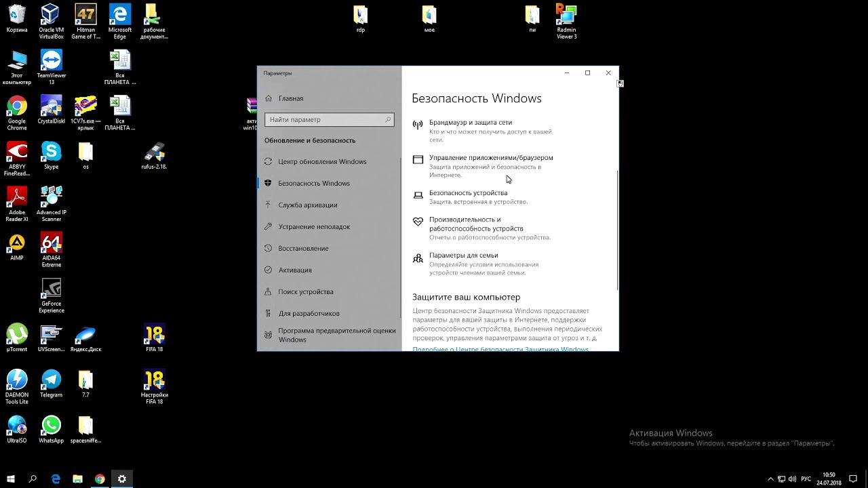Select the Oracle VM VirtualBox icon

point(52,22)
